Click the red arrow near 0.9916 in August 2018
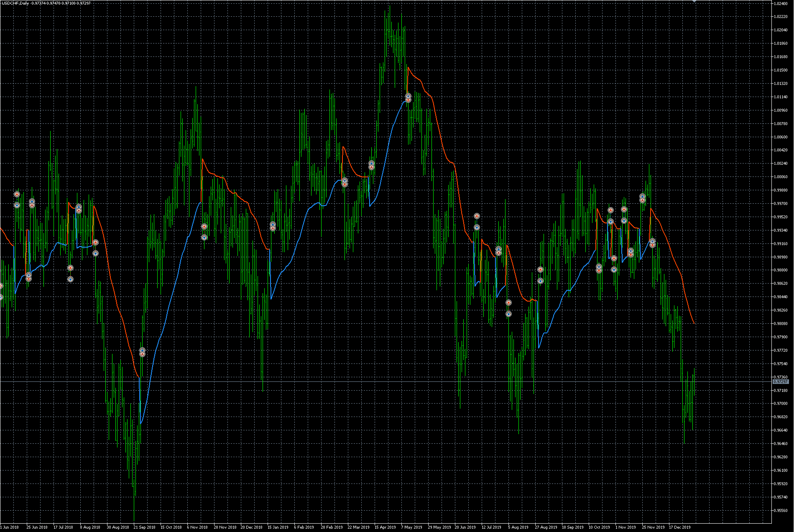 (x=95, y=243)
